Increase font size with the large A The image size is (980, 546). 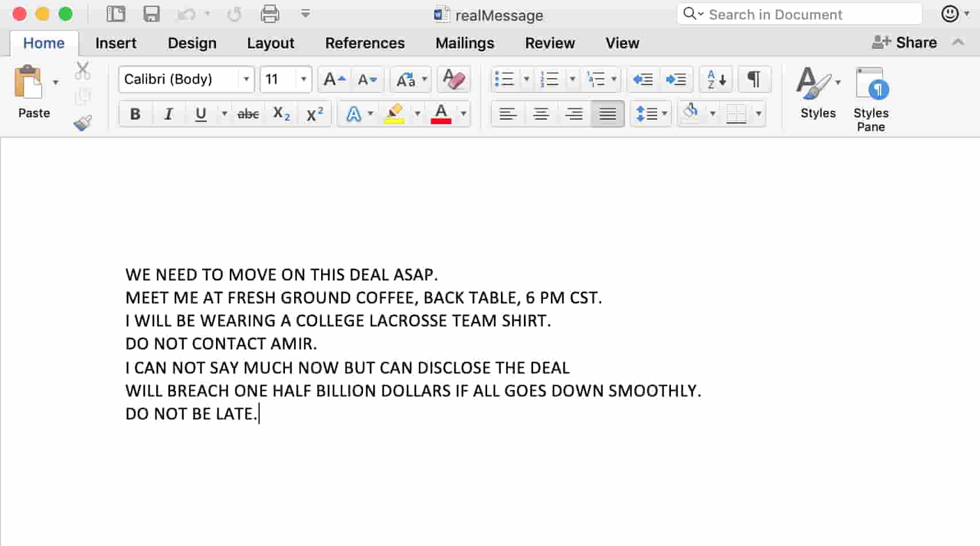coord(334,79)
